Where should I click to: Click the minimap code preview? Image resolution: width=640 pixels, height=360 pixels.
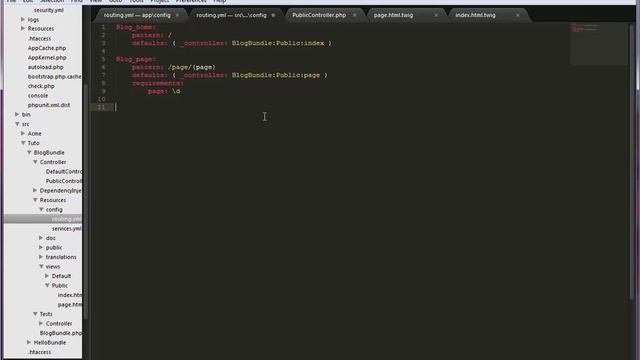tap(598, 44)
